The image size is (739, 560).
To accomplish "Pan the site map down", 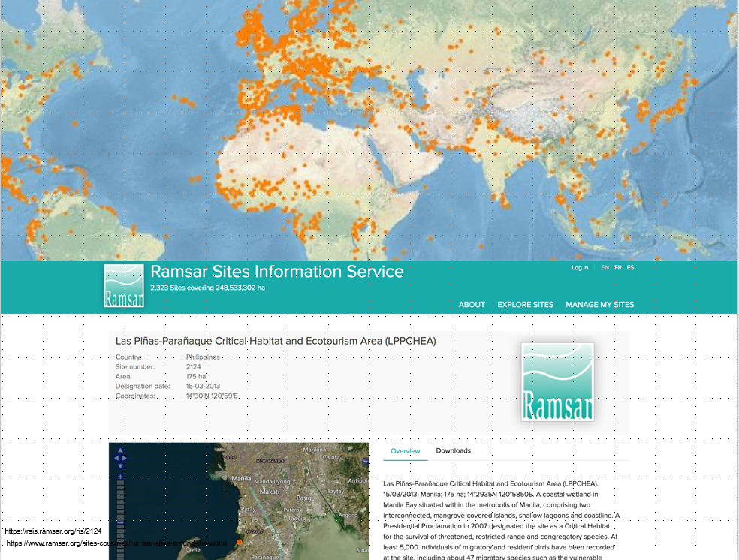I will tap(120, 466).
